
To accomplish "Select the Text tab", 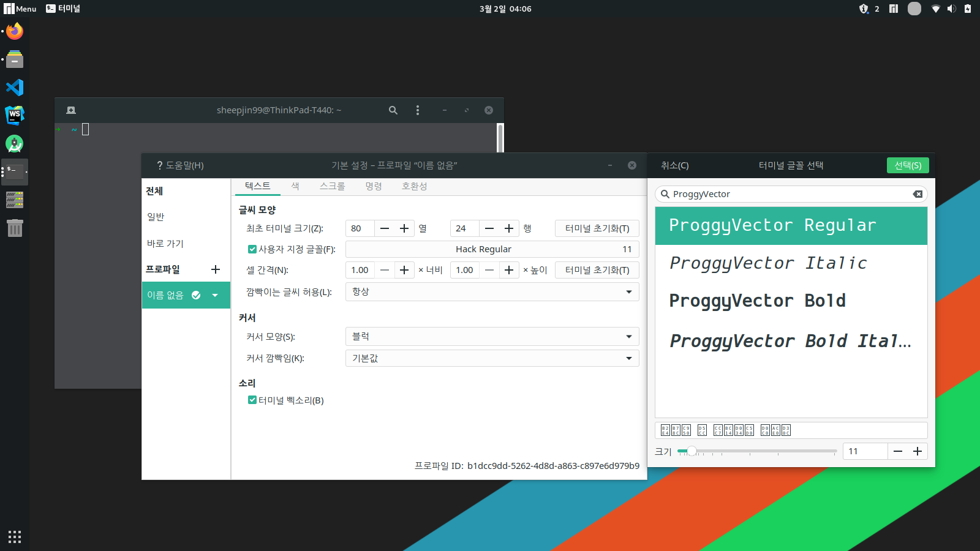I will 257,186.
